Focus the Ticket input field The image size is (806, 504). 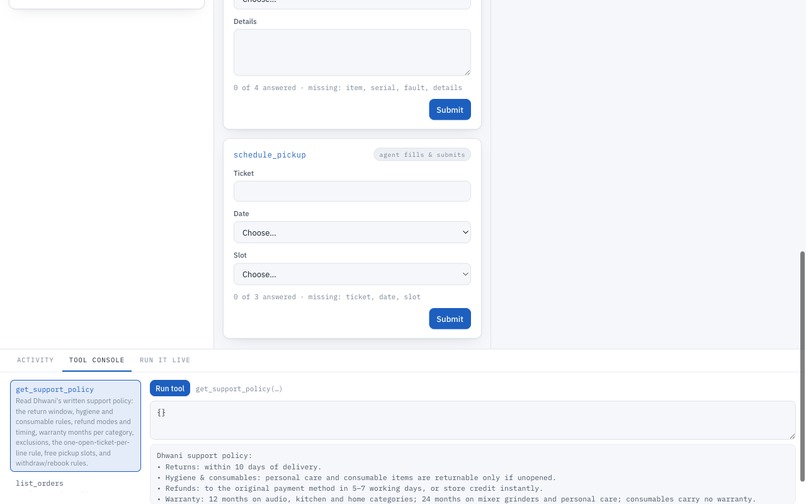(352, 191)
